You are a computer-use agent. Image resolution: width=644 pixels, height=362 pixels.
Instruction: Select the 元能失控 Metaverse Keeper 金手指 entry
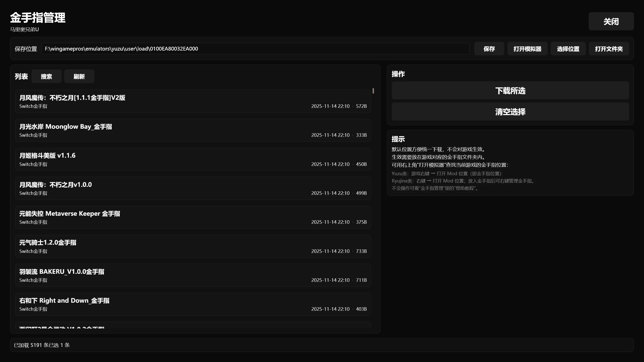click(x=193, y=217)
